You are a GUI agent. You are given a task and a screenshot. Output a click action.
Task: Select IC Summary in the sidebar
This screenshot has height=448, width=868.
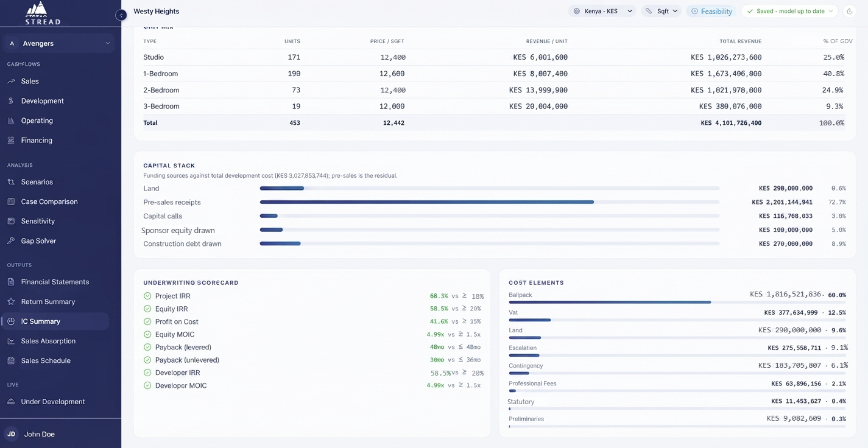point(55,321)
